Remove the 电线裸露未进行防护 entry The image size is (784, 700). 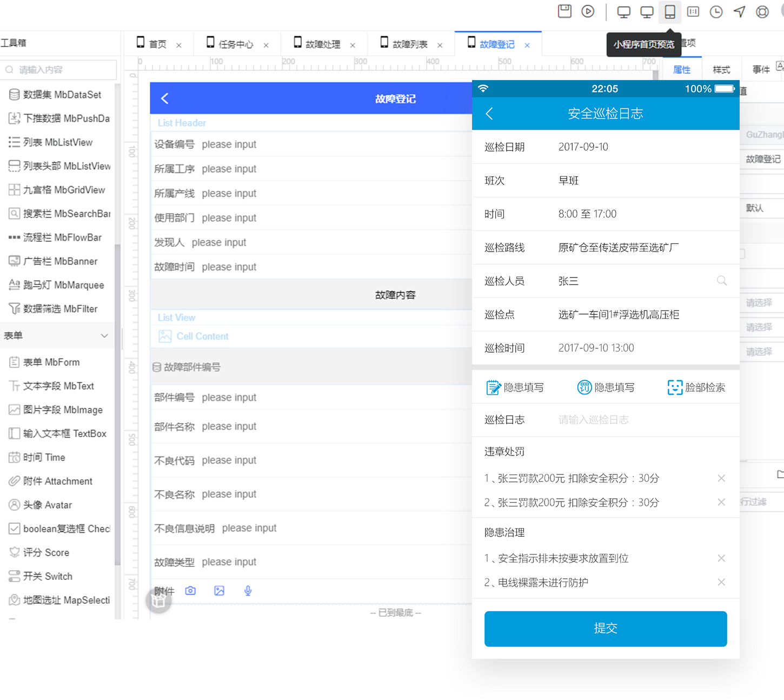point(721,582)
